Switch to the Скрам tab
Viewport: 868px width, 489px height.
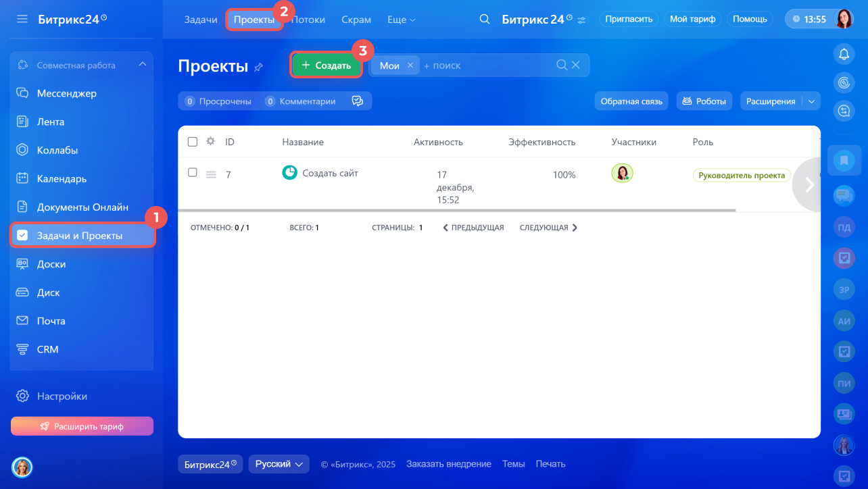[356, 20]
